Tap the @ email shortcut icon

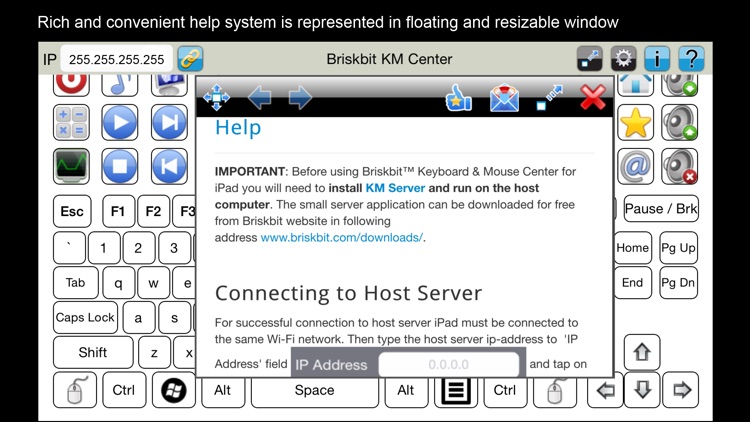point(635,167)
